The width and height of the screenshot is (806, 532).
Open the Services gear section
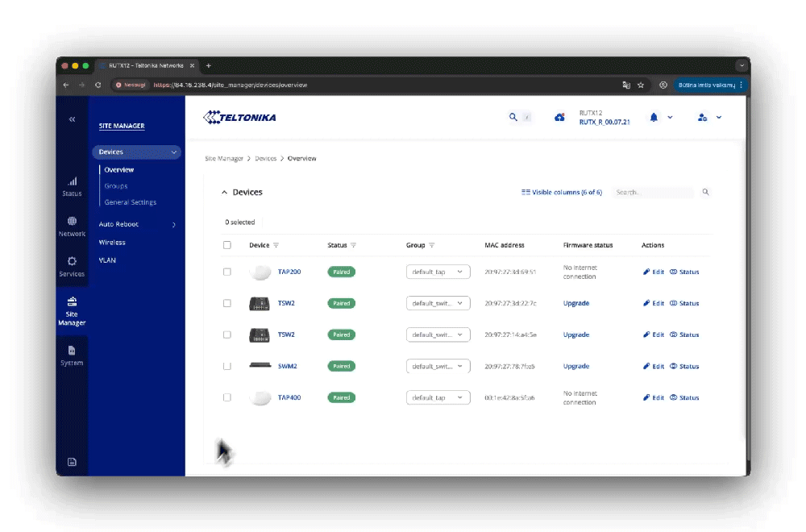click(72, 266)
